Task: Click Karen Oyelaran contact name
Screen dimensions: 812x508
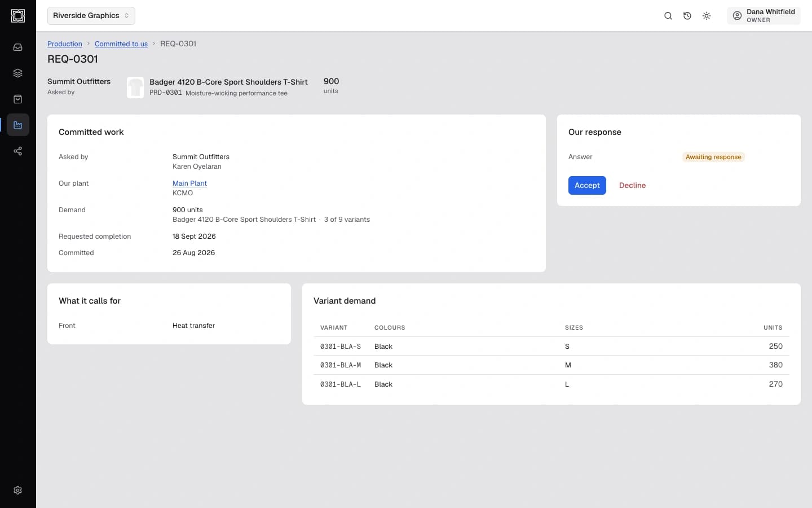Action: pos(197,167)
